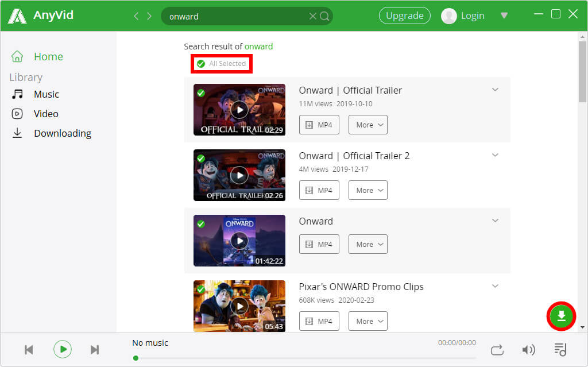Open More options for Pixar's ONWARD Promo Clips
This screenshot has width=588, height=367.
point(368,321)
